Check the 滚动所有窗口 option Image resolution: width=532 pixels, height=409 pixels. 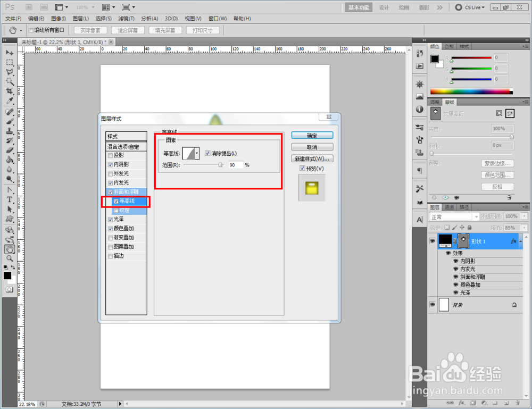click(x=31, y=30)
